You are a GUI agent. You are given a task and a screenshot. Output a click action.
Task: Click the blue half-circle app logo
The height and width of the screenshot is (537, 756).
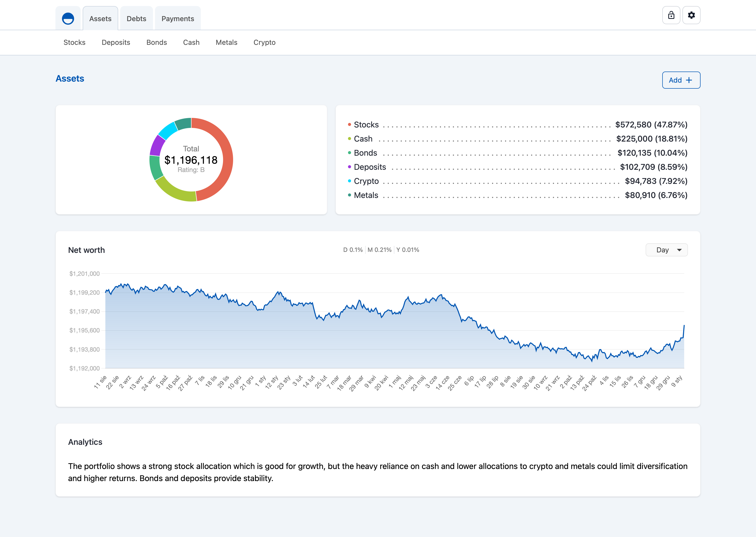68,19
